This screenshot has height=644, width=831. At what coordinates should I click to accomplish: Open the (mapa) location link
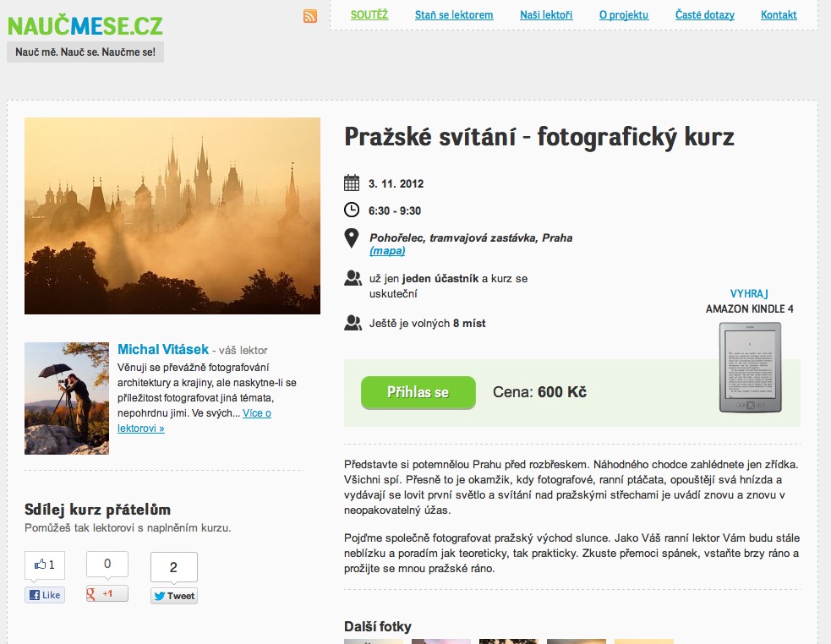(x=387, y=251)
